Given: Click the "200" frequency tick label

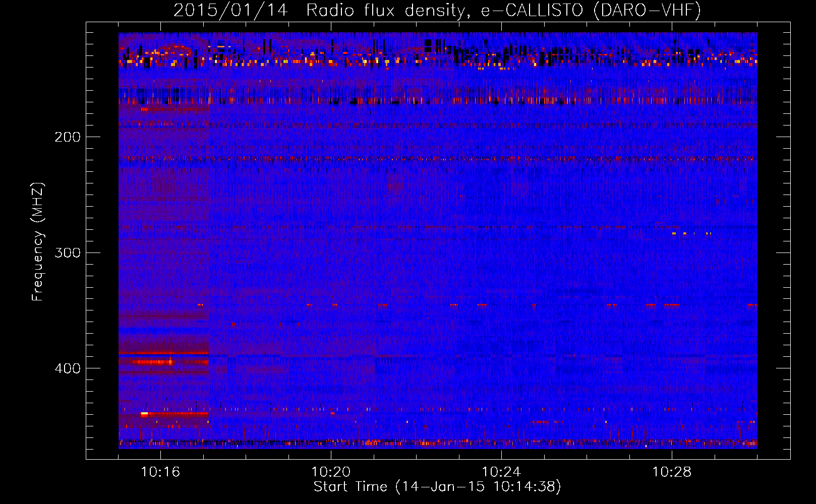Looking at the screenshot, I should pyautogui.click(x=68, y=137).
